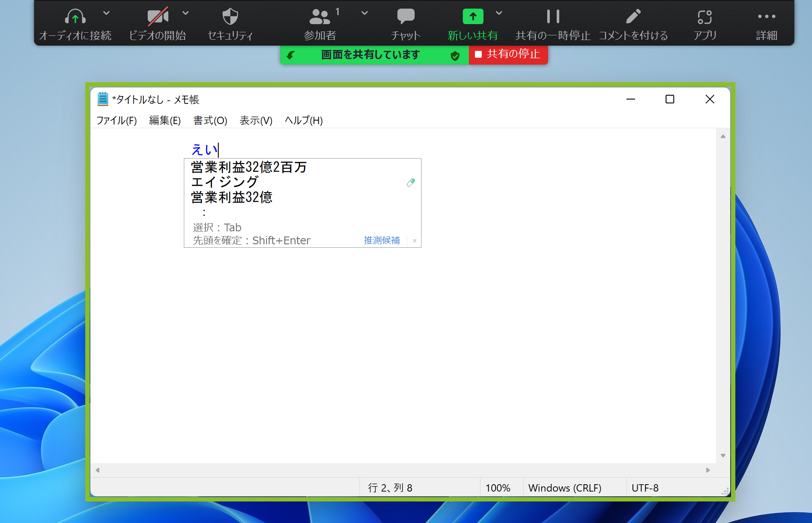The height and width of the screenshot is (523, 812).
Task: Pause the screen share
Action: tap(553, 17)
